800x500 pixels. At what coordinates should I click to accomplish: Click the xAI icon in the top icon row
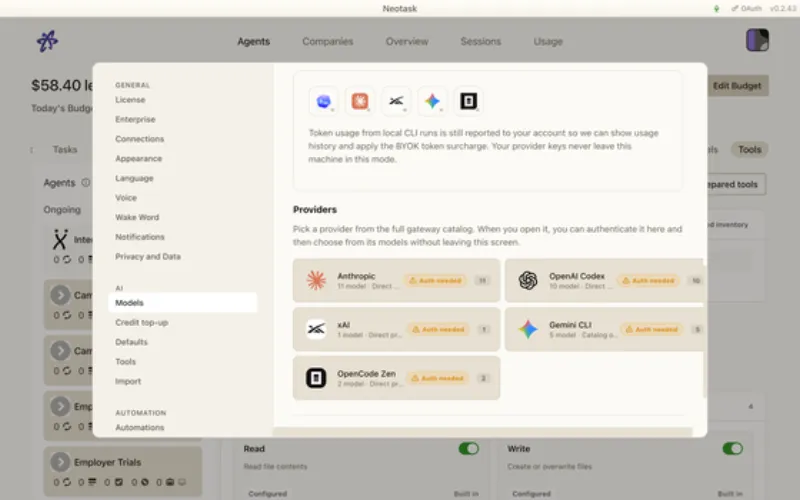[396, 101]
